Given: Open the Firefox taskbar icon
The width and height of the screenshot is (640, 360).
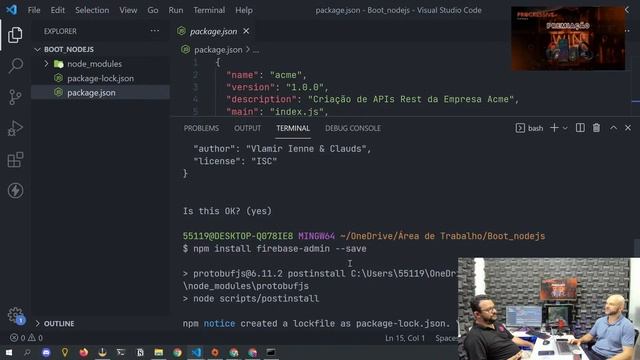Looking at the screenshot, I should point(84,352).
